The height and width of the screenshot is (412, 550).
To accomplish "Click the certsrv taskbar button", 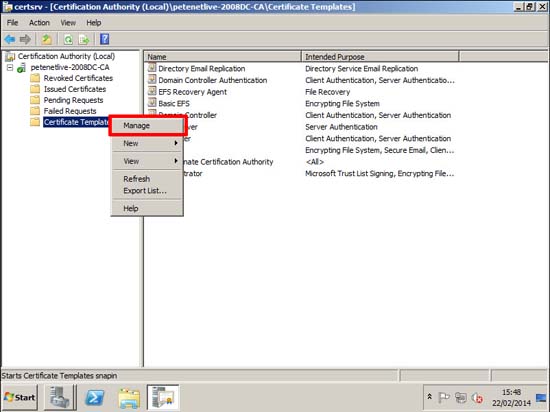I will (x=163, y=397).
